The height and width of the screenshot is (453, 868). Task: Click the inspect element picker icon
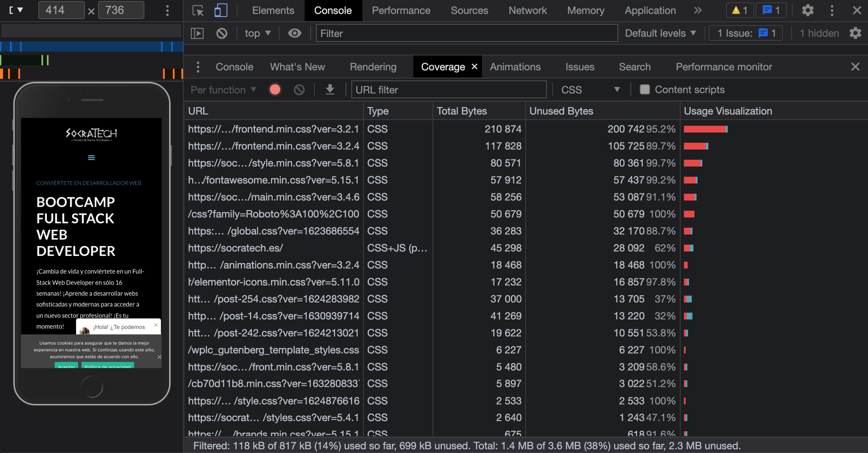coord(198,10)
